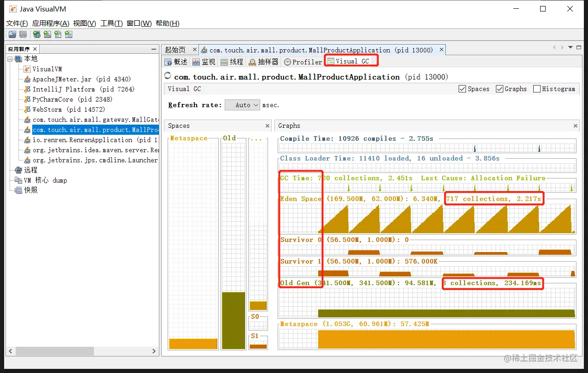Close the MallProductApplication document tab
This screenshot has height=373, width=588.
click(442, 50)
